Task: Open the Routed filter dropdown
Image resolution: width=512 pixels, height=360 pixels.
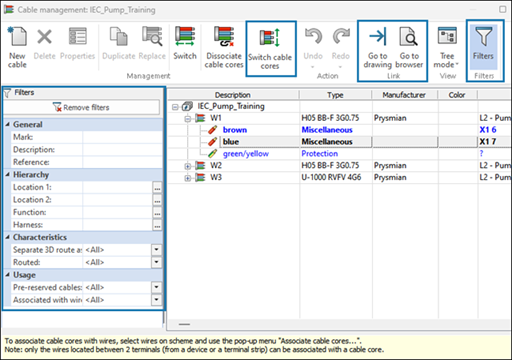Action: click(x=156, y=262)
